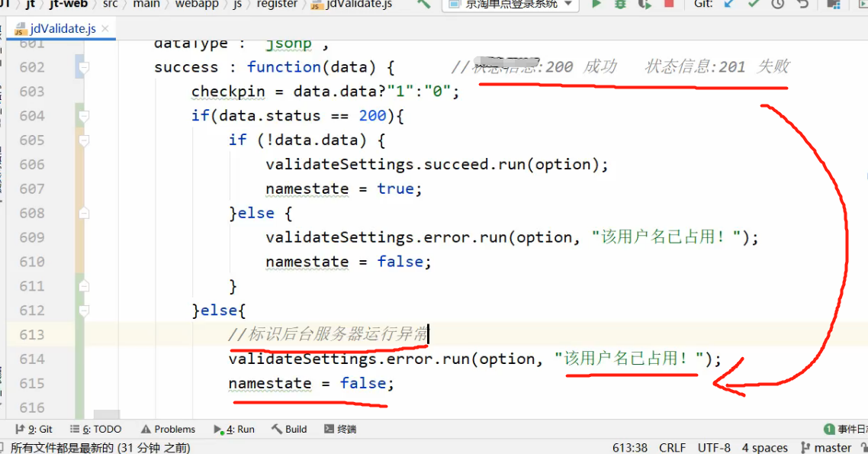
Task: Click the editor horizontal scrollbar thumb
Action: tap(106, 414)
